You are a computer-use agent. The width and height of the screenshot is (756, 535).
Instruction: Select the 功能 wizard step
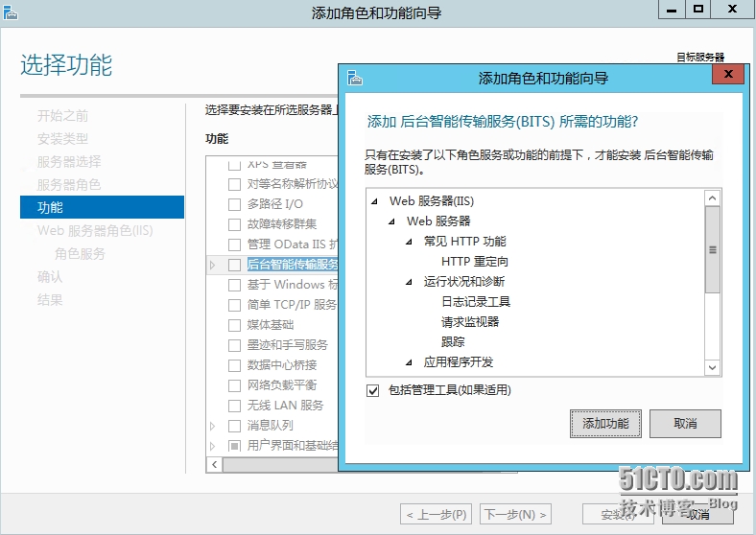103,207
